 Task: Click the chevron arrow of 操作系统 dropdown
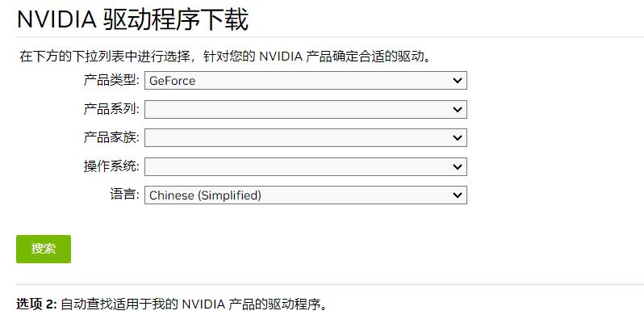[457, 166]
